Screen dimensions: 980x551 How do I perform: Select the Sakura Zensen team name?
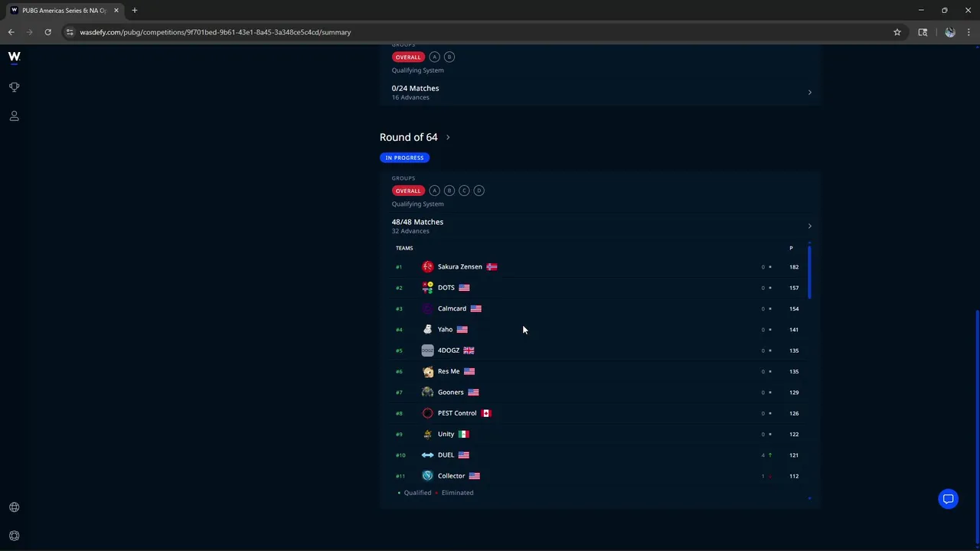click(460, 266)
